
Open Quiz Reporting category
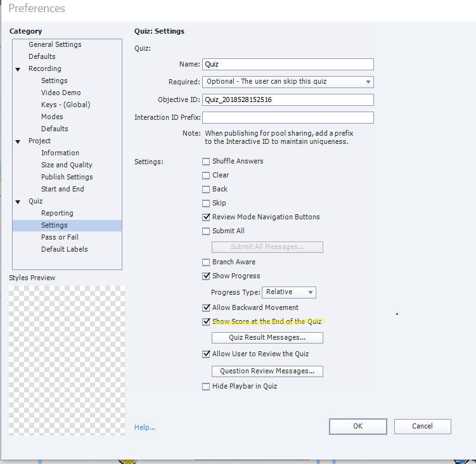[57, 213]
